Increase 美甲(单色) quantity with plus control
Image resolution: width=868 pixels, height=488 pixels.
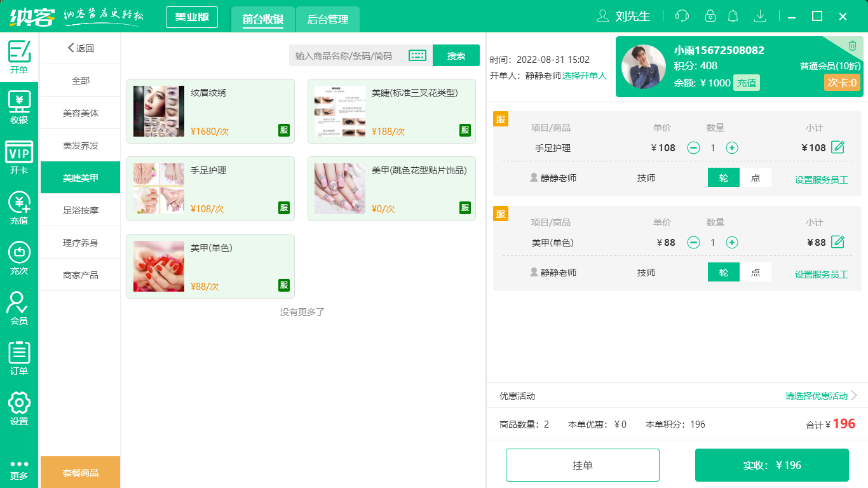coord(732,242)
